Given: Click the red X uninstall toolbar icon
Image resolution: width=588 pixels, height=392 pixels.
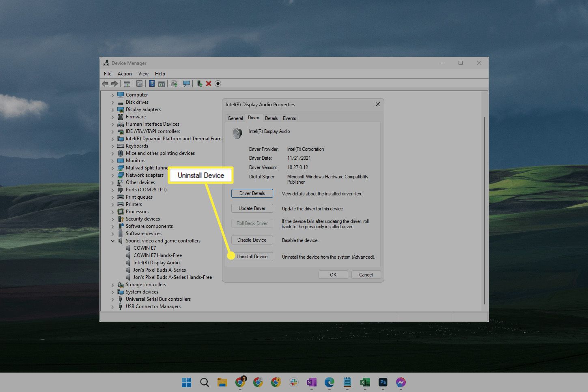Looking at the screenshot, I should (209, 84).
